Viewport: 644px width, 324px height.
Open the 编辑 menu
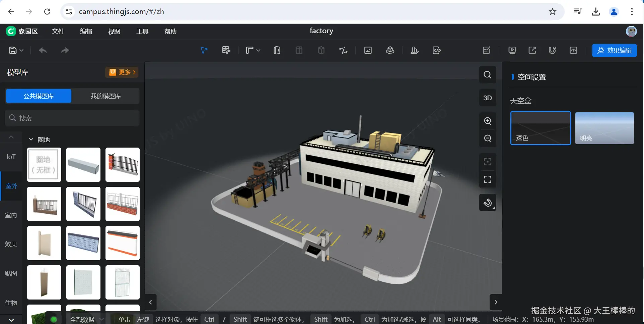pyautogui.click(x=86, y=31)
